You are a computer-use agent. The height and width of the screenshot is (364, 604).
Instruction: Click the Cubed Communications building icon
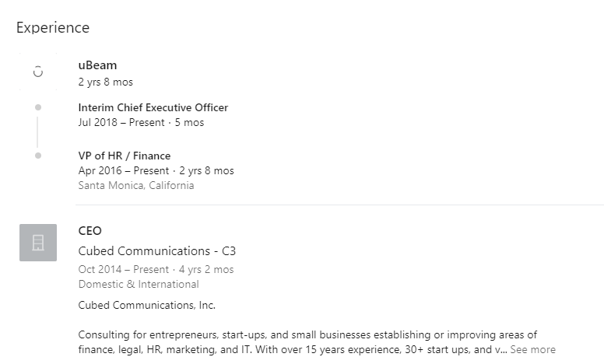tap(38, 243)
